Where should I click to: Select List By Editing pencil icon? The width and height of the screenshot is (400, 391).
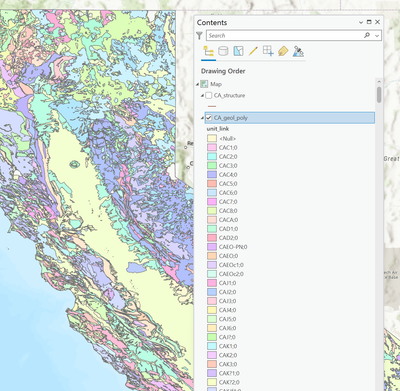click(253, 51)
